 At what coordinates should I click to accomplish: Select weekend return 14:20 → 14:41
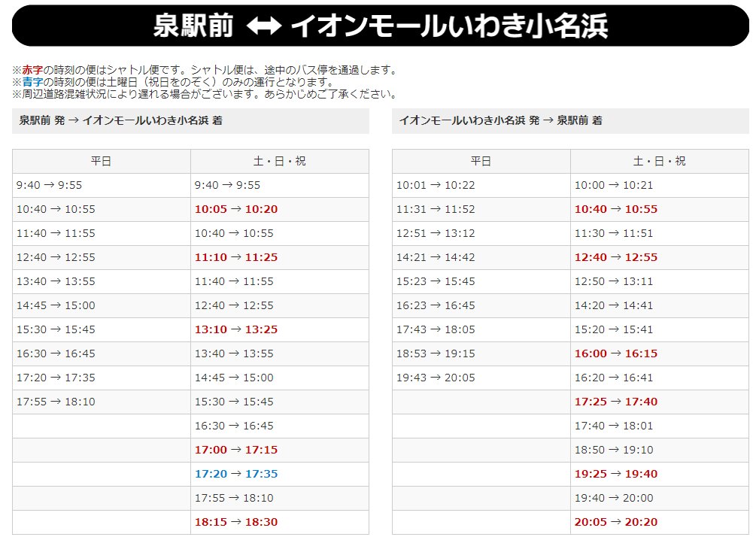(x=614, y=305)
